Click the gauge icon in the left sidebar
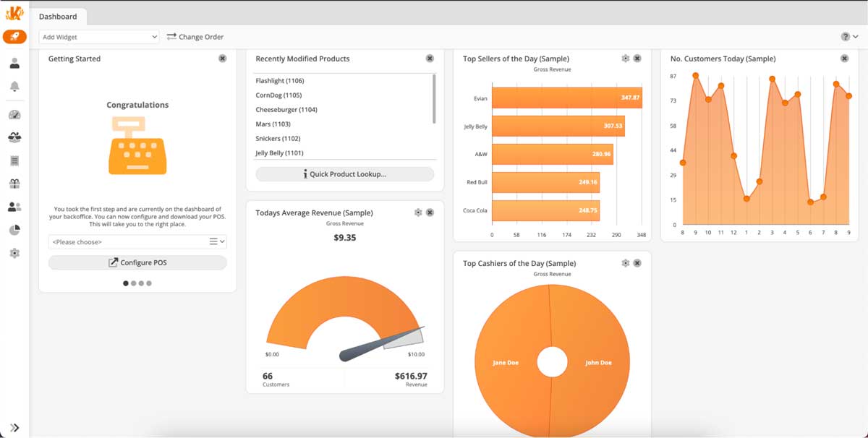Viewport: 868px width, 438px height. [x=15, y=114]
